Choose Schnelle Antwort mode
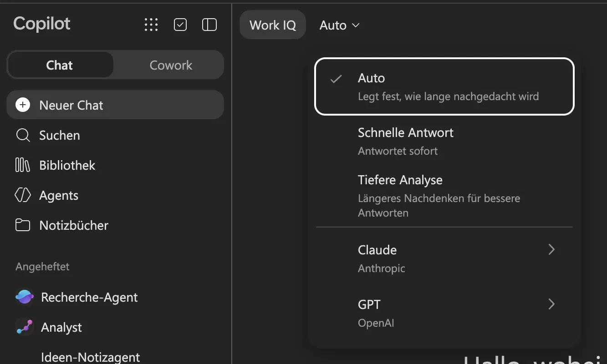Screen dimensions: 607x364 point(444,142)
